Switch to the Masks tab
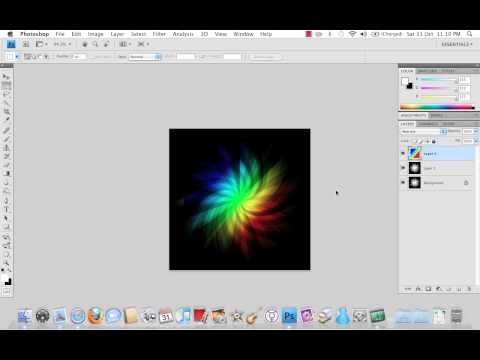The height and width of the screenshot is (360, 480). click(x=436, y=115)
